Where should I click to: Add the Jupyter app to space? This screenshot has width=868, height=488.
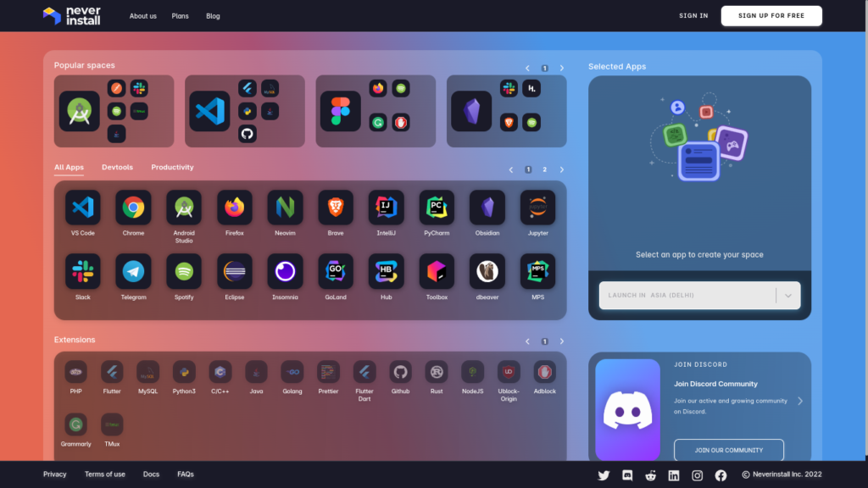point(537,208)
